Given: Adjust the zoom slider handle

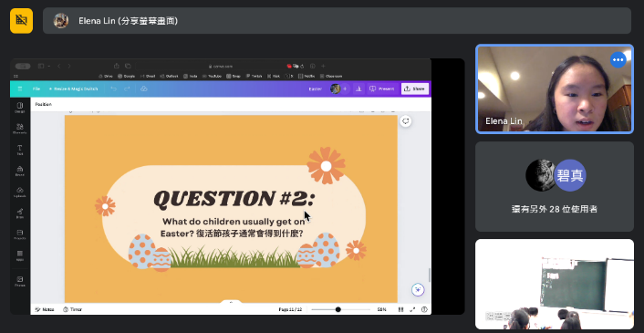Looking at the screenshot, I should tap(338, 309).
